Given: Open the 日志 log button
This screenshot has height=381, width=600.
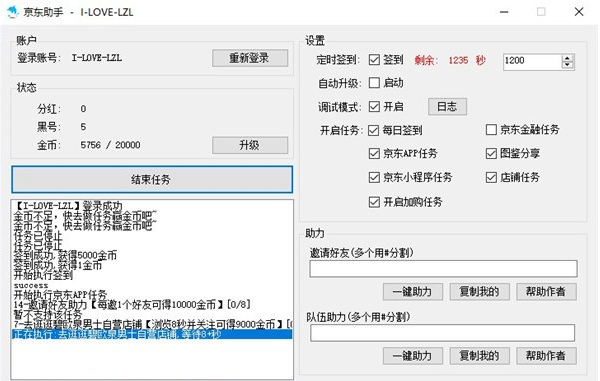Looking at the screenshot, I should (447, 107).
